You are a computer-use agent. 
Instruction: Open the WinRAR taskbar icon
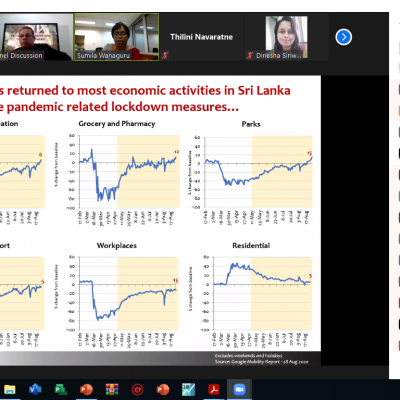coord(112,389)
